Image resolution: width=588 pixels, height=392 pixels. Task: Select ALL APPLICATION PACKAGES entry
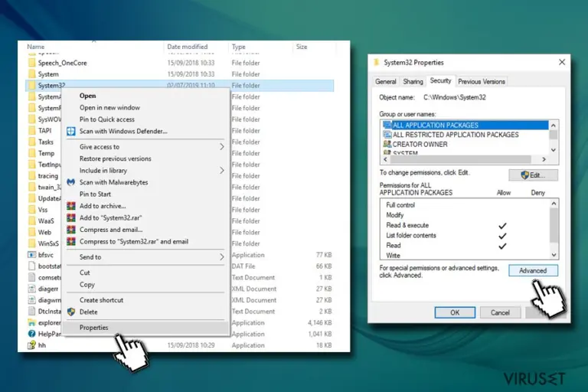[465, 125]
